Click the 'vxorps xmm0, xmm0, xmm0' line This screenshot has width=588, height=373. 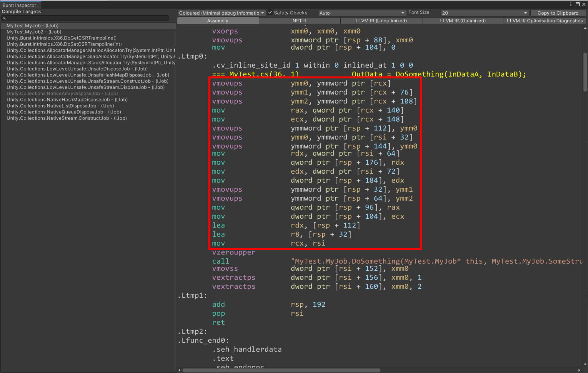(x=286, y=31)
